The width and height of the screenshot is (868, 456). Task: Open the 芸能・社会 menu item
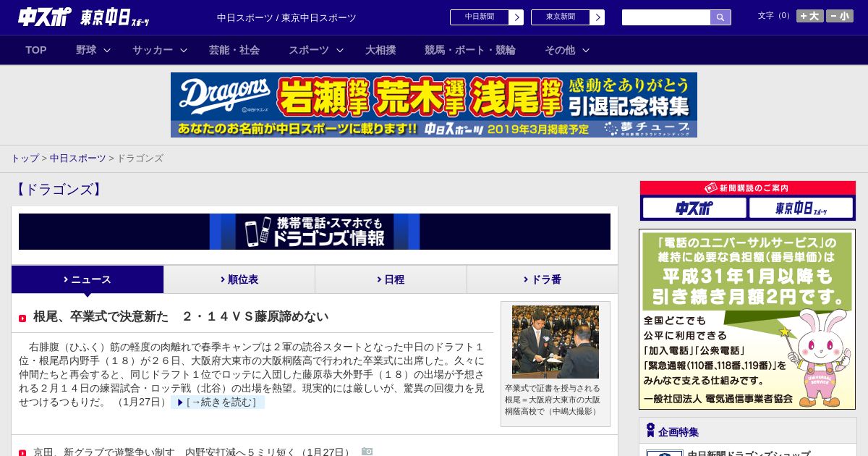click(x=234, y=50)
